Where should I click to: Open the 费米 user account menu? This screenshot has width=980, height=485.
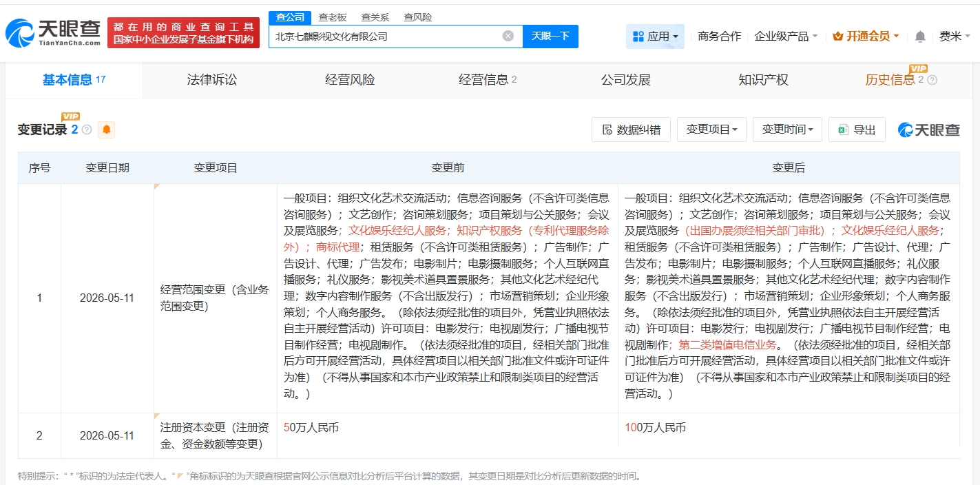pyautogui.click(x=955, y=37)
